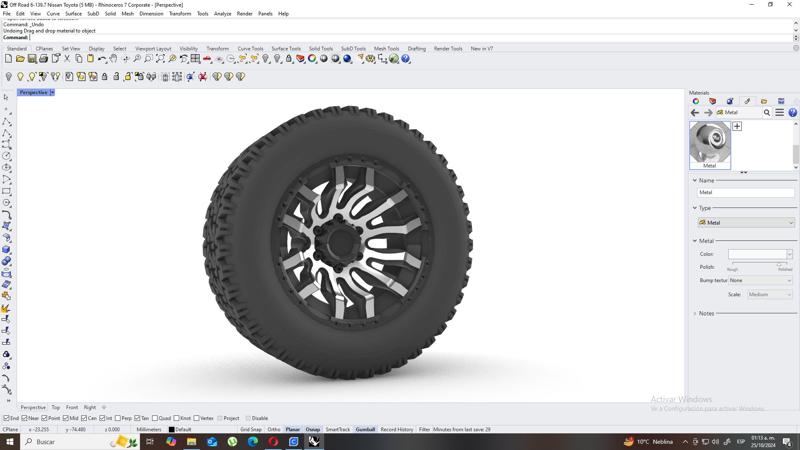The height and width of the screenshot is (450, 800).
Task: Toggle the Near osnap checkbox
Action: 24,418
